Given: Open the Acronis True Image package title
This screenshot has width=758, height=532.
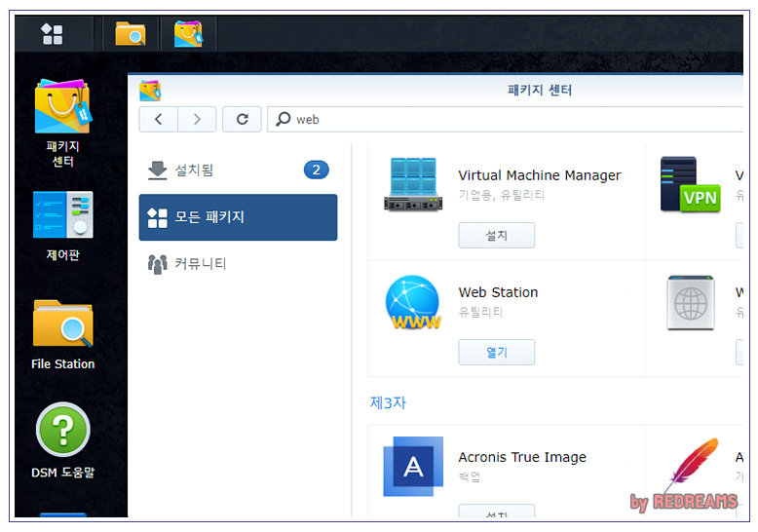Looking at the screenshot, I should (522, 457).
